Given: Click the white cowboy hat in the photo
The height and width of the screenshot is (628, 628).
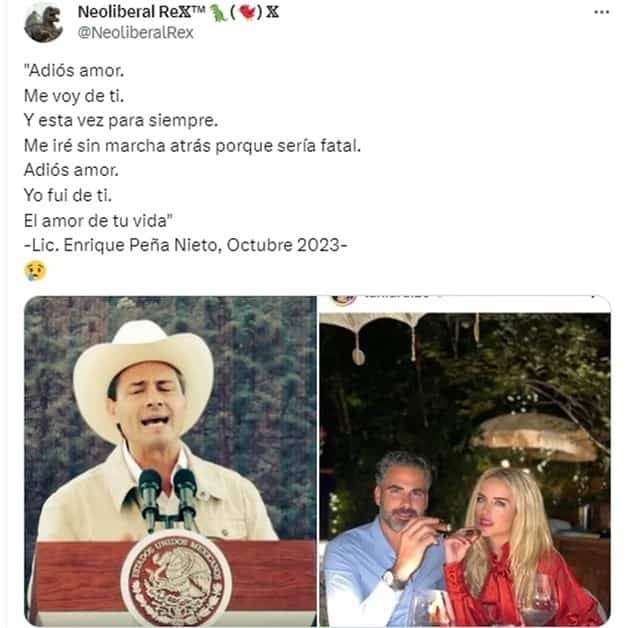Looking at the screenshot, I should [x=143, y=362].
